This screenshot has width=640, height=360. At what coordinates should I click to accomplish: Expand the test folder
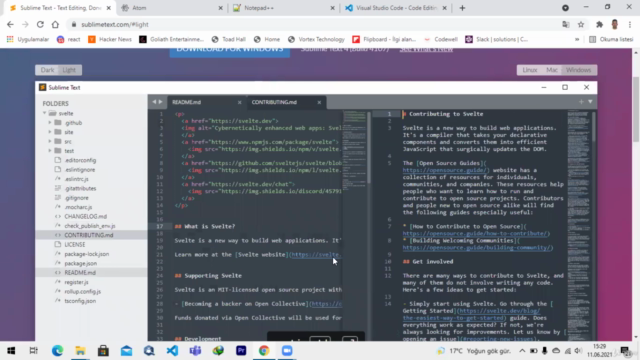(50, 151)
